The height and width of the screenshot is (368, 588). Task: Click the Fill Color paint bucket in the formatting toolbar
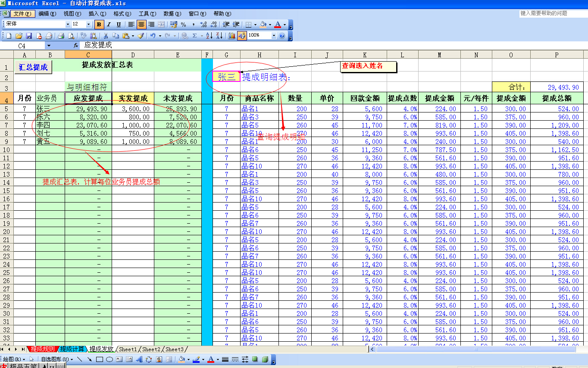(x=263, y=25)
